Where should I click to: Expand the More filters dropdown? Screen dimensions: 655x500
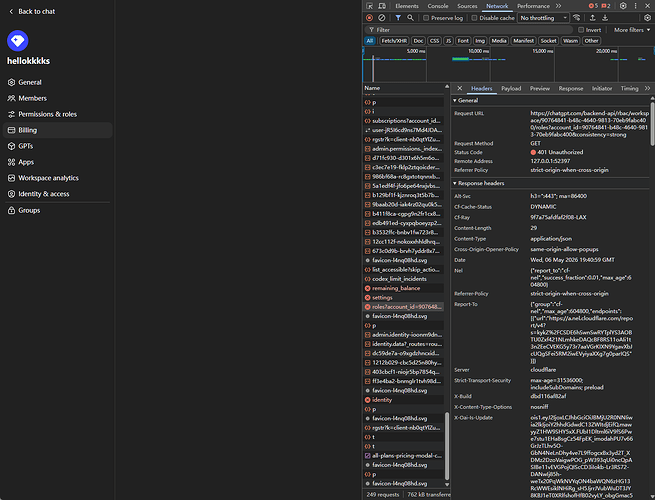click(x=632, y=30)
